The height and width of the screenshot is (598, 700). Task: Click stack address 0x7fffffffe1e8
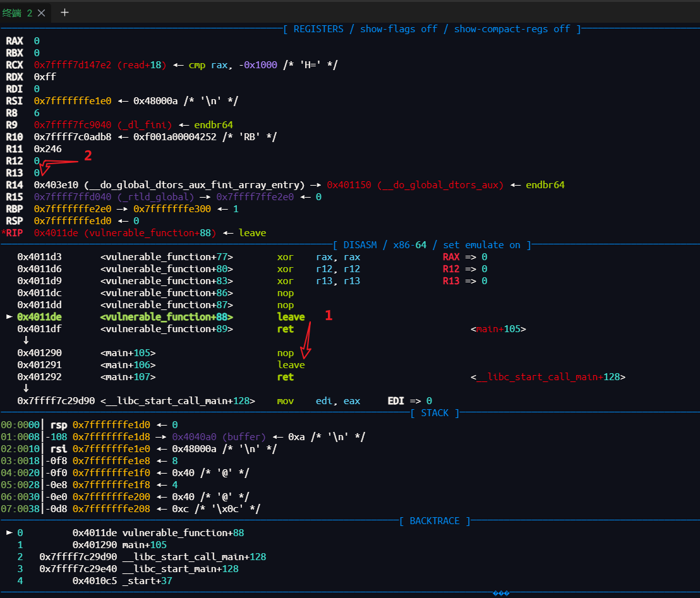click(x=111, y=461)
